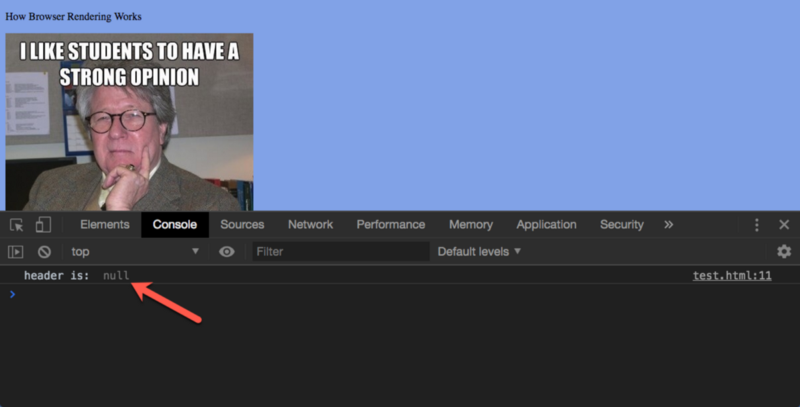
Task: Open the 'top' JavaScript context dropdown
Action: [135, 251]
